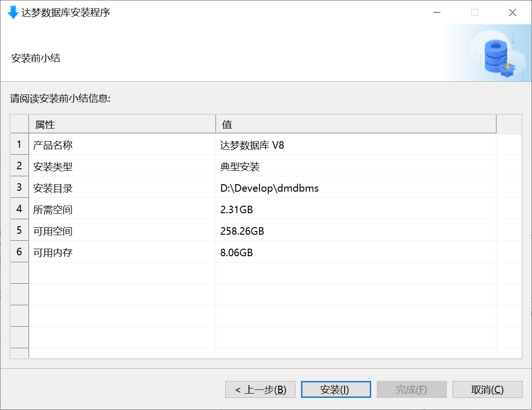Screen dimensions: 532x410
Task: Click the 可用内存 property cell
Action: (x=122, y=252)
